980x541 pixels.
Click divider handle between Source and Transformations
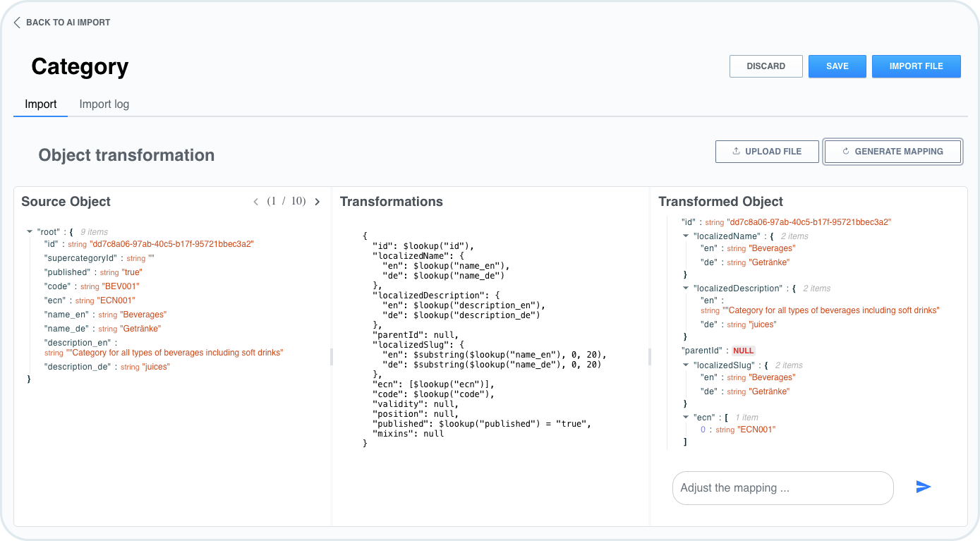click(331, 357)
